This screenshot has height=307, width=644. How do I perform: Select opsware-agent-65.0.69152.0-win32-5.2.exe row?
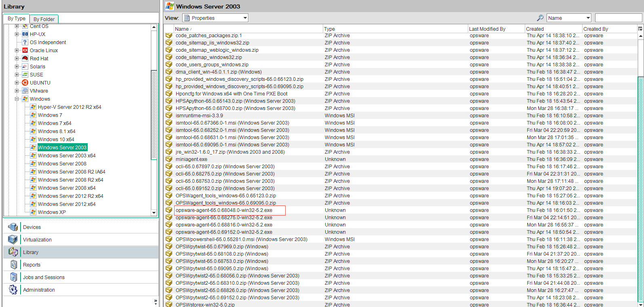pyautogui.click(x=401, y=232)
